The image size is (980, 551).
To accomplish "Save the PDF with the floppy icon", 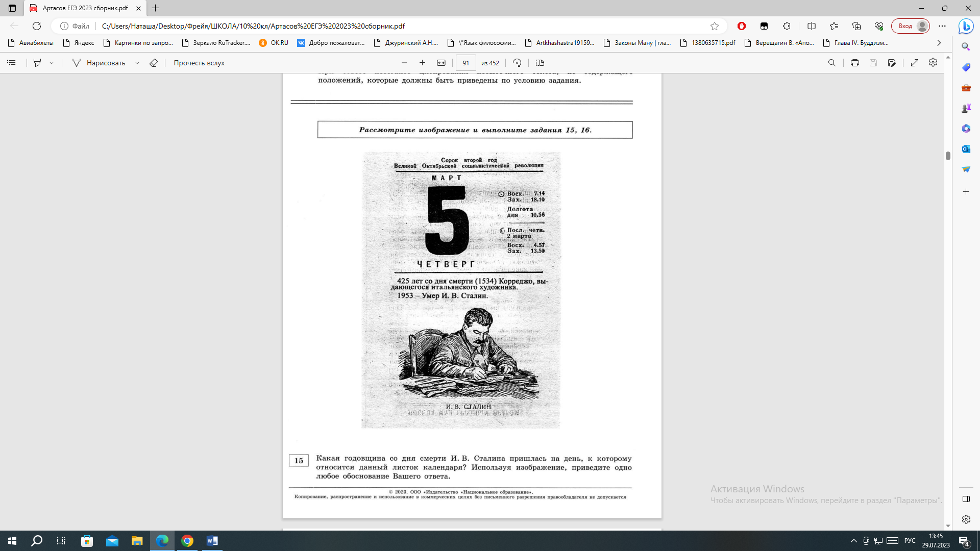I will click(873, 63).
